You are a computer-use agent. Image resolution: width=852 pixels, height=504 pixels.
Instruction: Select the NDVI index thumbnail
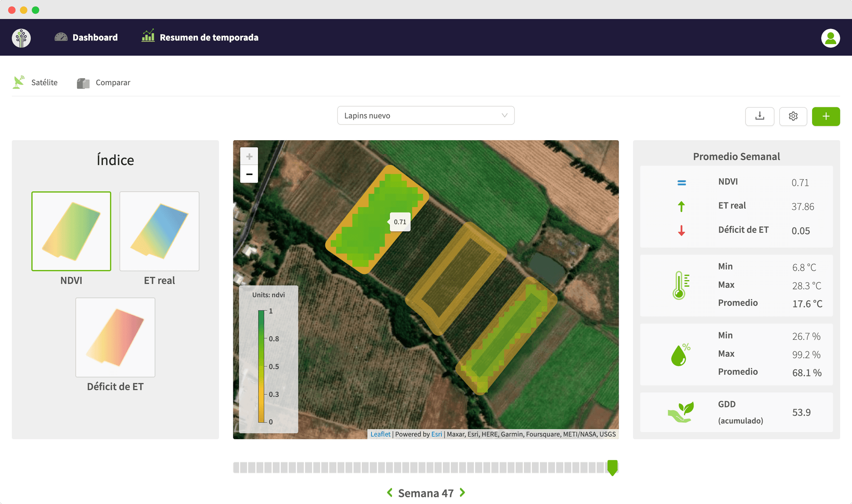[71, 231]
